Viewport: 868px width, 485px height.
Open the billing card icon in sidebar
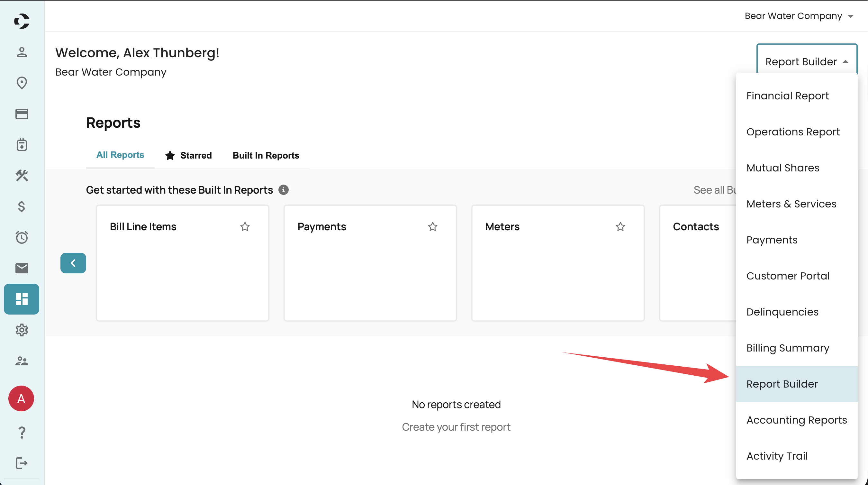21,114
